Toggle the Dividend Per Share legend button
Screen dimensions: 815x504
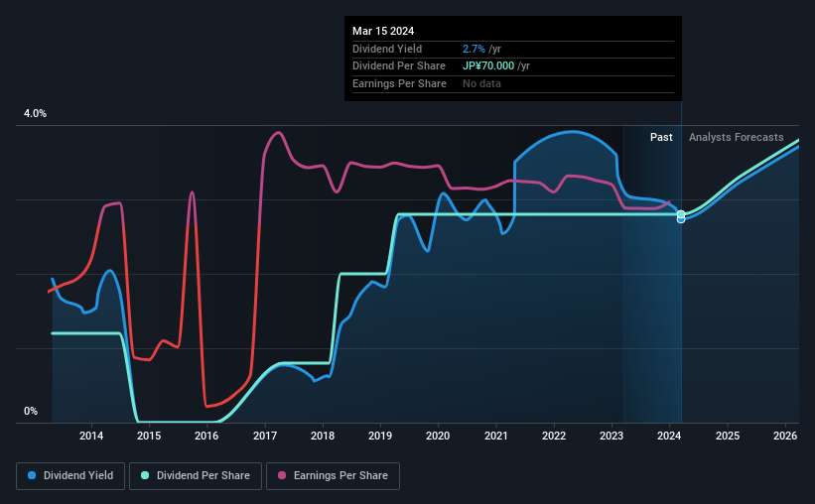(x=196, y=476)
